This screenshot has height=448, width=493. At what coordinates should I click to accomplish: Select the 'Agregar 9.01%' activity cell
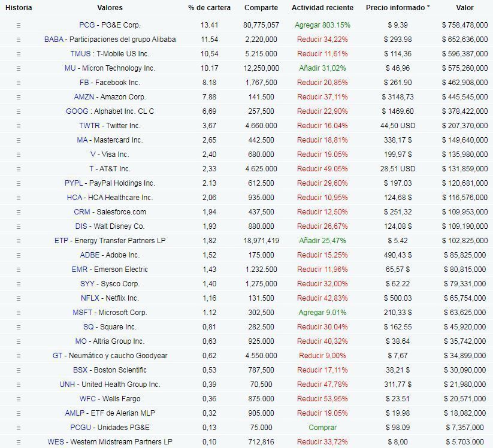tap(323, 313)
